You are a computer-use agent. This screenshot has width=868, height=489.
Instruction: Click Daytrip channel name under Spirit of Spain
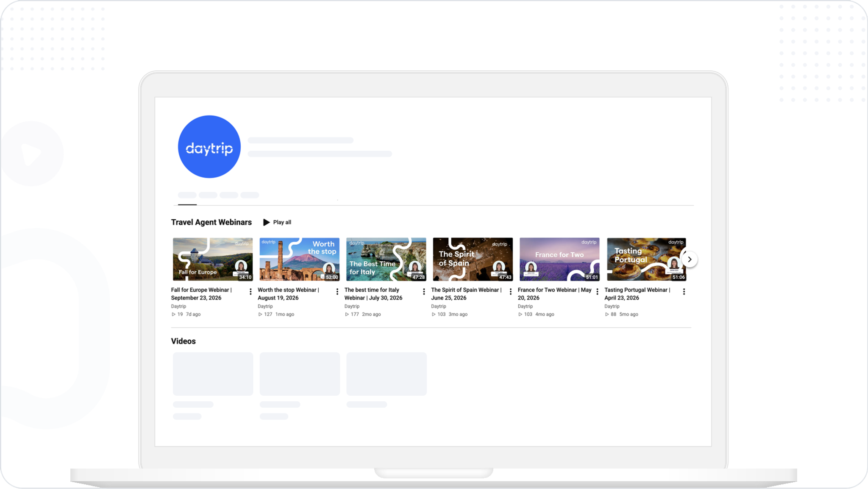click(x=439, y=306)
